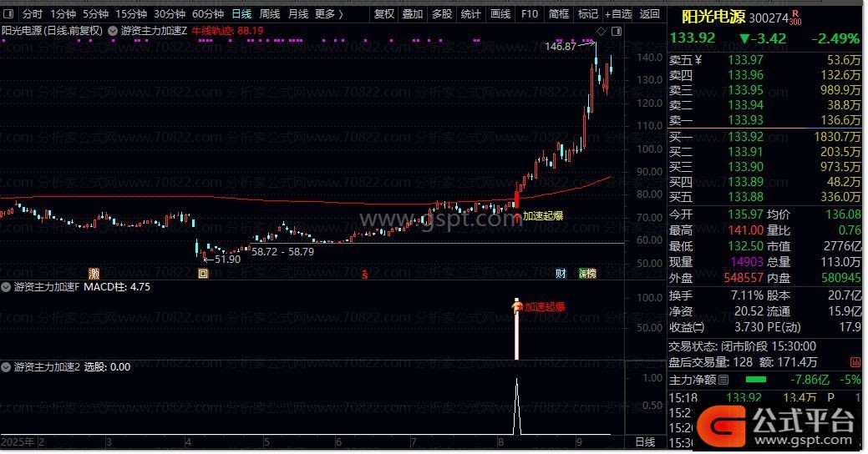Click the 交易状态 闭市阶段 status line
This screenshot has height=454, width=868.
pyautogui.click(x=742, y=346)
